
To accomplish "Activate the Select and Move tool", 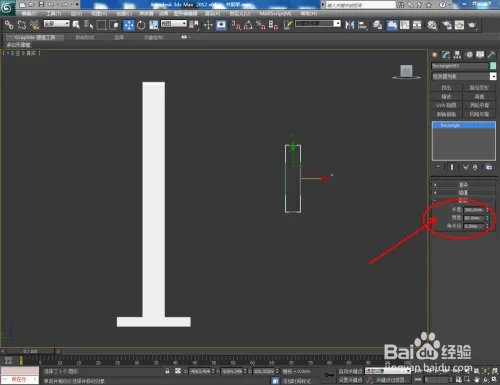I will click(129, 25).
